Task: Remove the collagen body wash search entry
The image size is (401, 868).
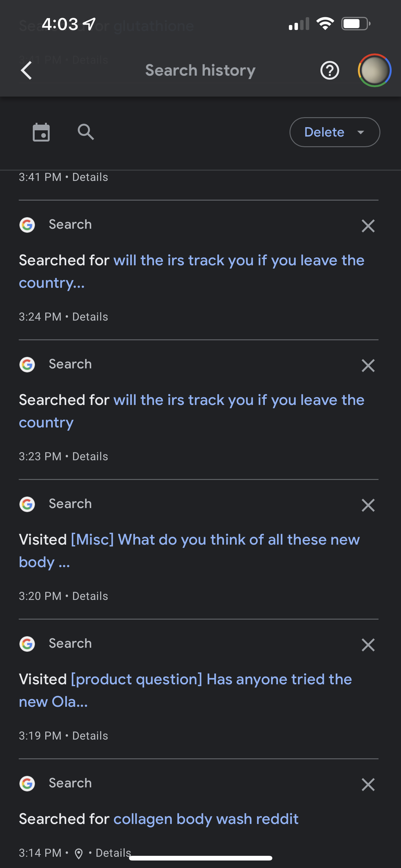Action: (368, 785)
